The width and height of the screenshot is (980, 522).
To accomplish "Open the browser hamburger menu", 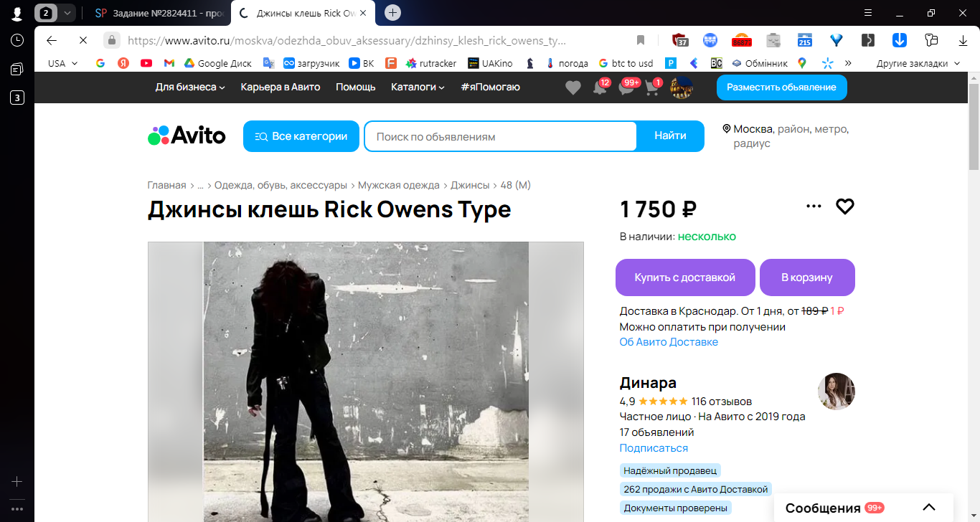I will point(868,13).
